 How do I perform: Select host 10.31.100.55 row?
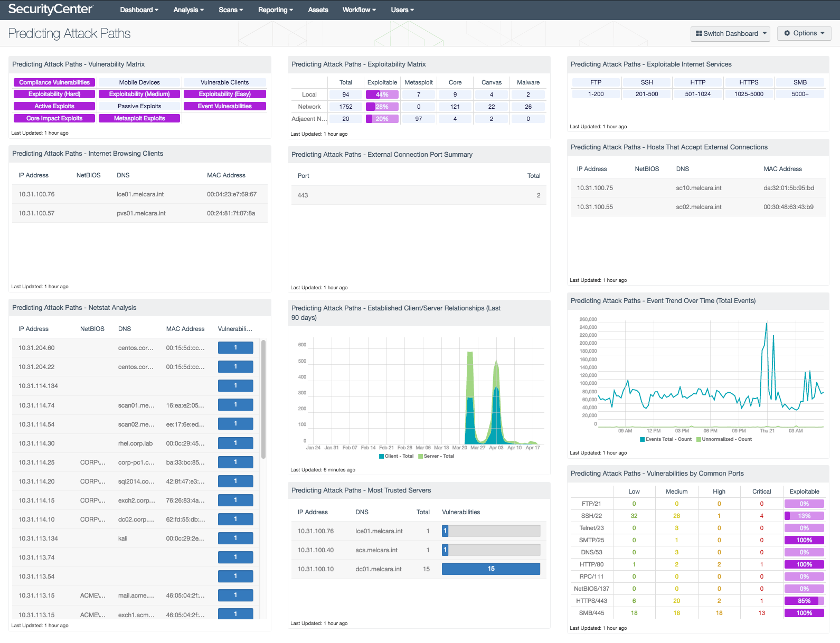tap(698, 207)
